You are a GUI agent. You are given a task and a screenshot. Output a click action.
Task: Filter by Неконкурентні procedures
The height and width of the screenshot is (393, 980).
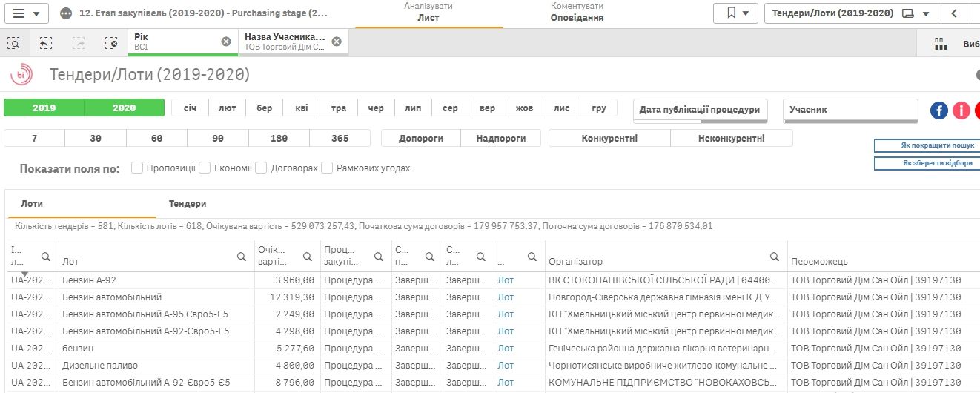click(x=732, y=139)
